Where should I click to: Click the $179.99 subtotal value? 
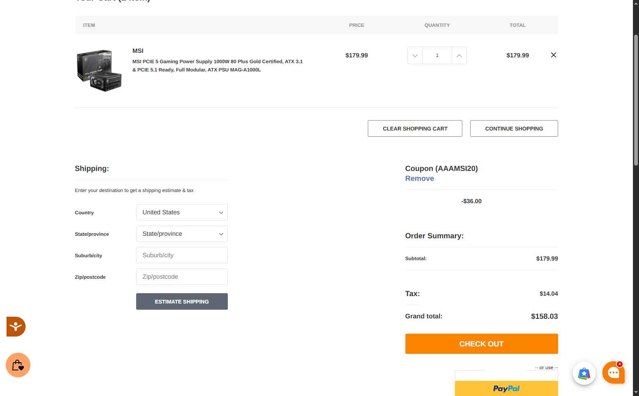(x=547, y=258)
